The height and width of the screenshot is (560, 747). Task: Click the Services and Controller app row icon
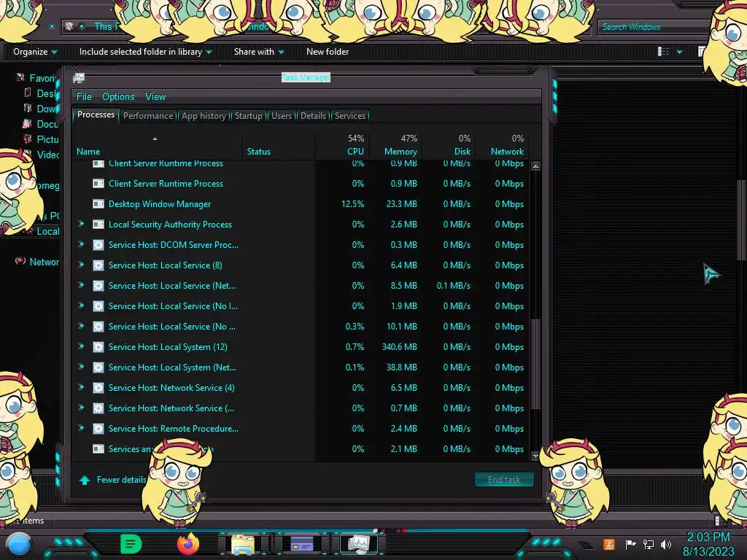pyautogui.click(x=98, y=448)
